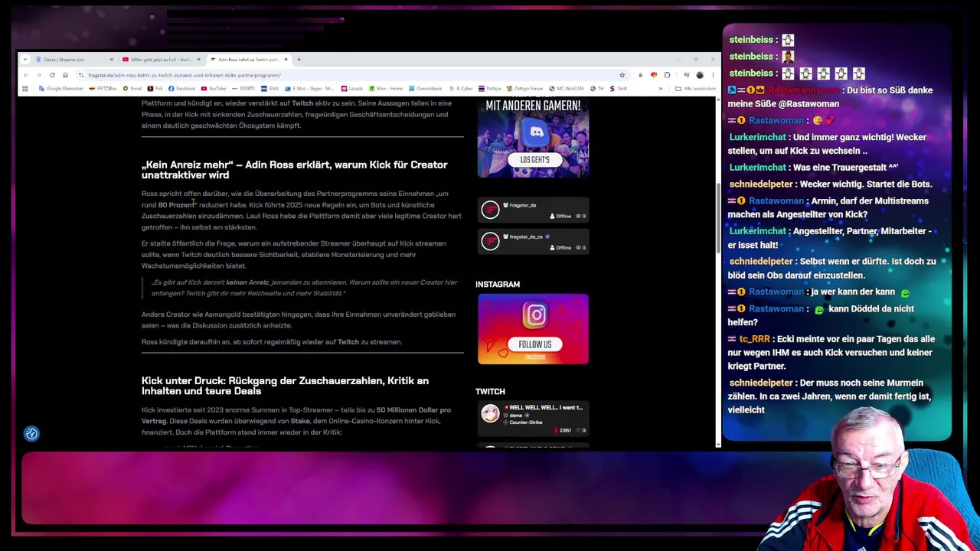
Task: Open the Comdirect/Consorsbank bookmark
Action: point(426,89)
